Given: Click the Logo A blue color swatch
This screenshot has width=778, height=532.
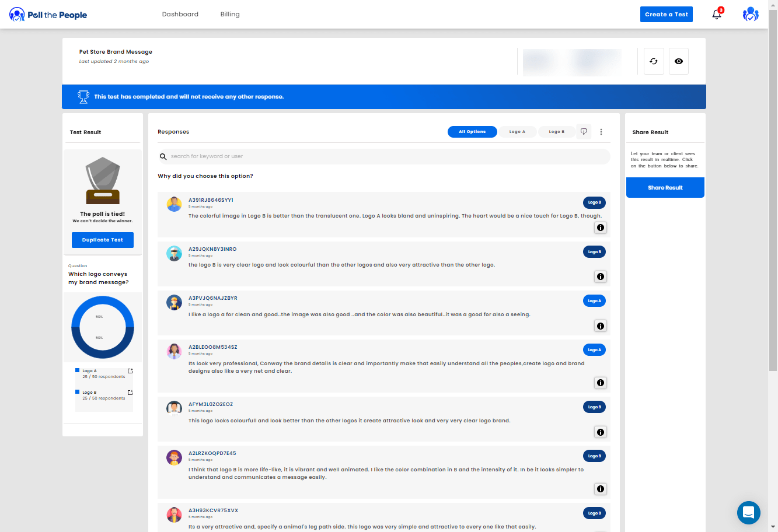Looking at the screenshot, I should (77, 370).
